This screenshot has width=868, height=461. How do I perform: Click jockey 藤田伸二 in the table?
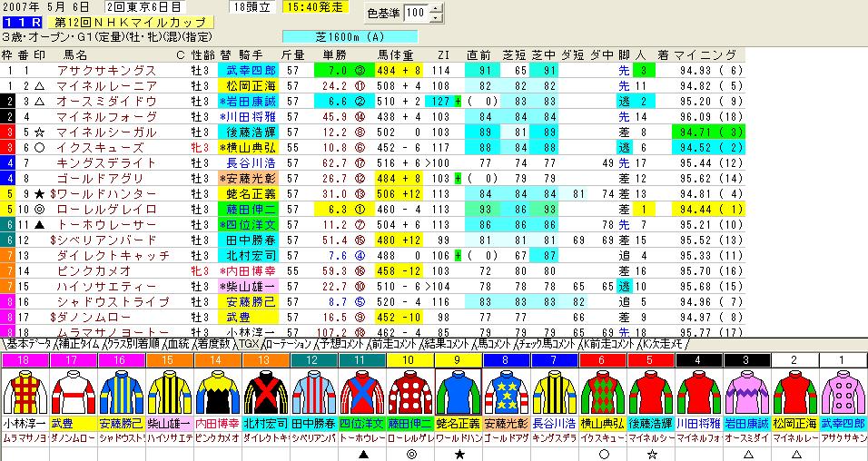[x=248, y=210]
